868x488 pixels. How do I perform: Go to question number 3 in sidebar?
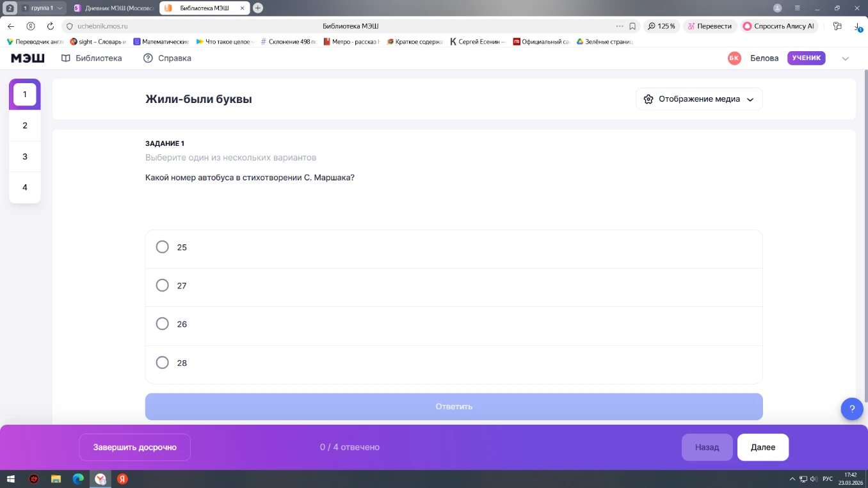tap(25, 157)
